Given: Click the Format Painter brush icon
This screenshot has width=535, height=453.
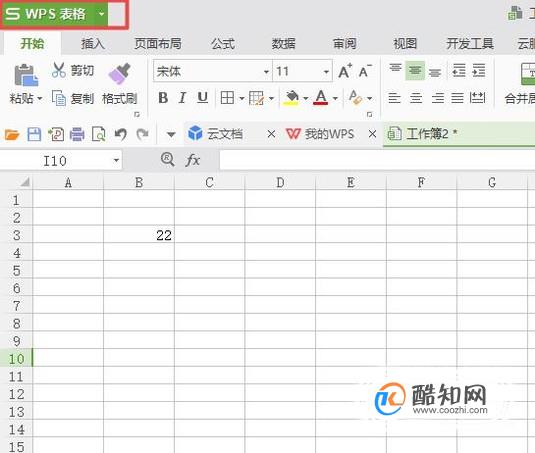Looking at the screenshot, I should coord(119,73).
